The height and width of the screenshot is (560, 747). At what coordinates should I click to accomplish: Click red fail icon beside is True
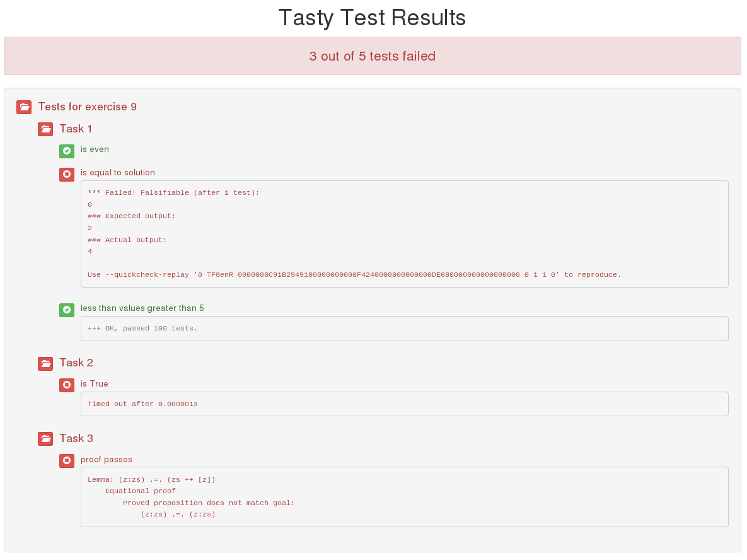[67, 385]
